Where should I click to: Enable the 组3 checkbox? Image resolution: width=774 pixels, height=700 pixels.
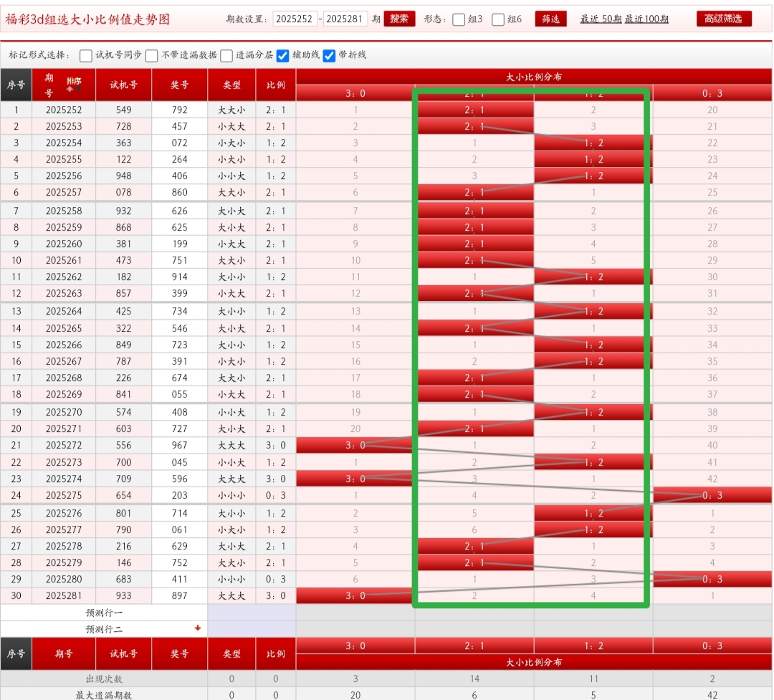tap(459, 19)
